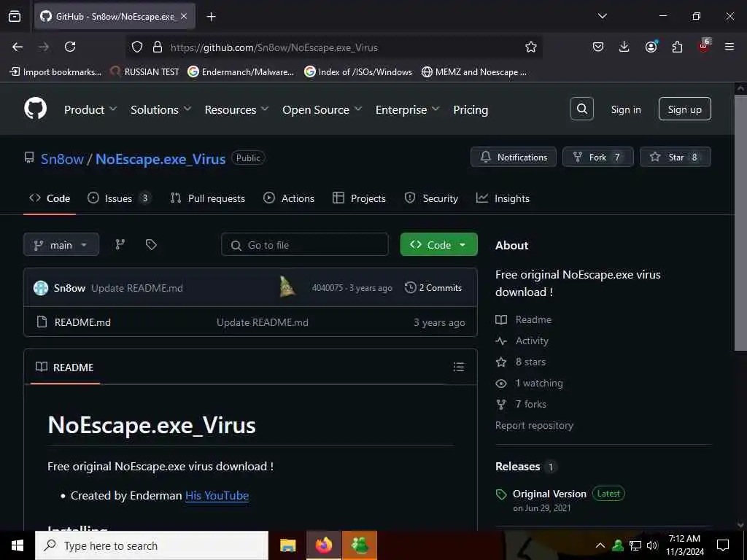747x560 pixels.
Task: Click the browser address bar
Action: pyautogui.click(x=333, y=47)
